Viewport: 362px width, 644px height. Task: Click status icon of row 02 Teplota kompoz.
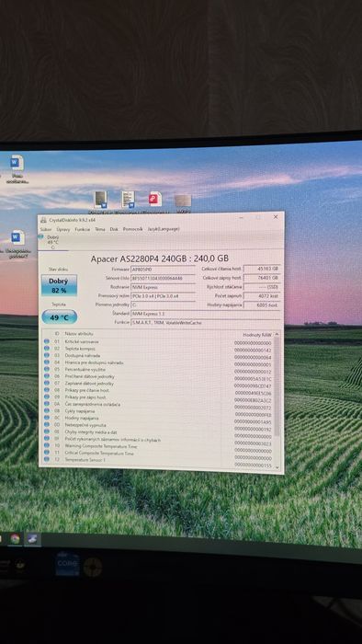point(47,349)
